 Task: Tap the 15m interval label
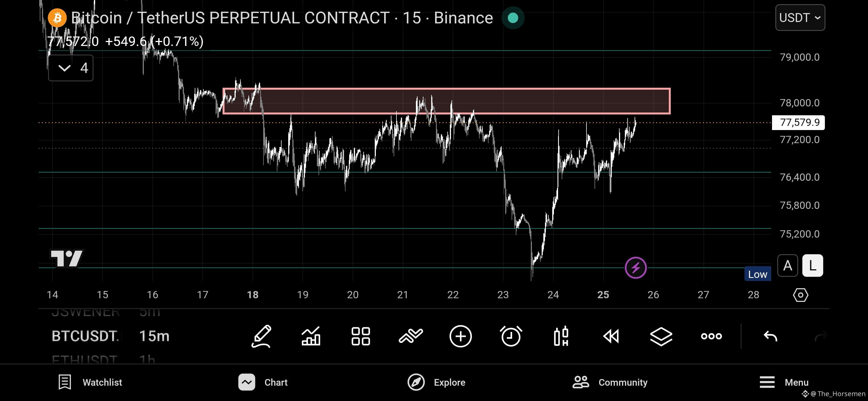tap(154, 336)
